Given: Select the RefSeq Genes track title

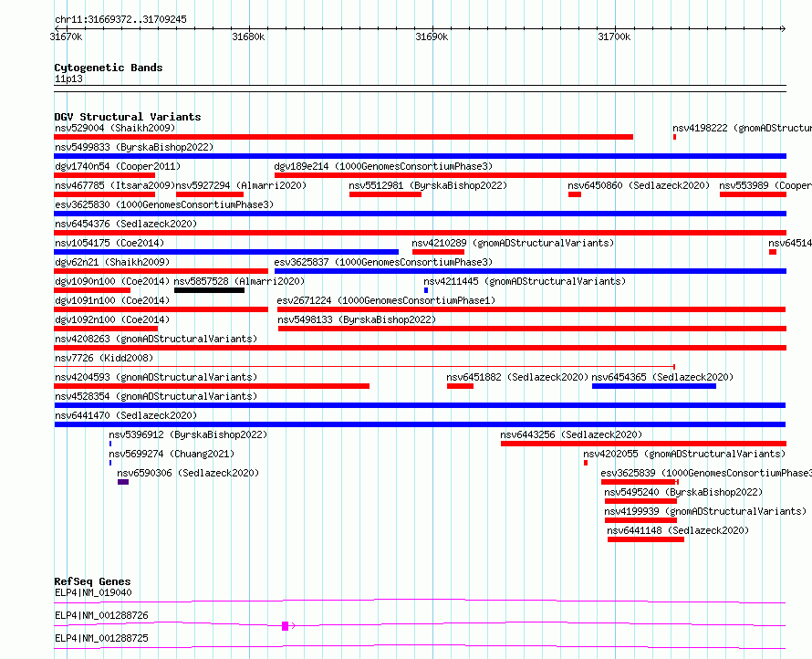Looking at the screenshot, I should [92, 581].
